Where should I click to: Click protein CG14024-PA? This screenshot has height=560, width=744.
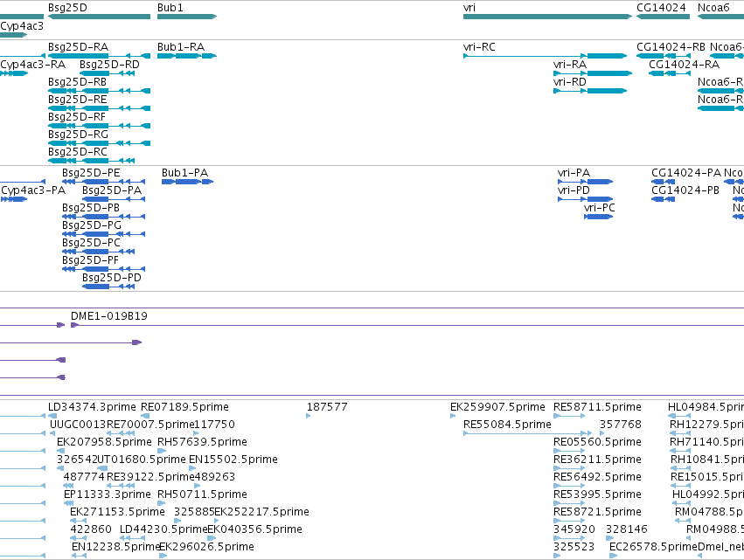(x=663, y=182)
